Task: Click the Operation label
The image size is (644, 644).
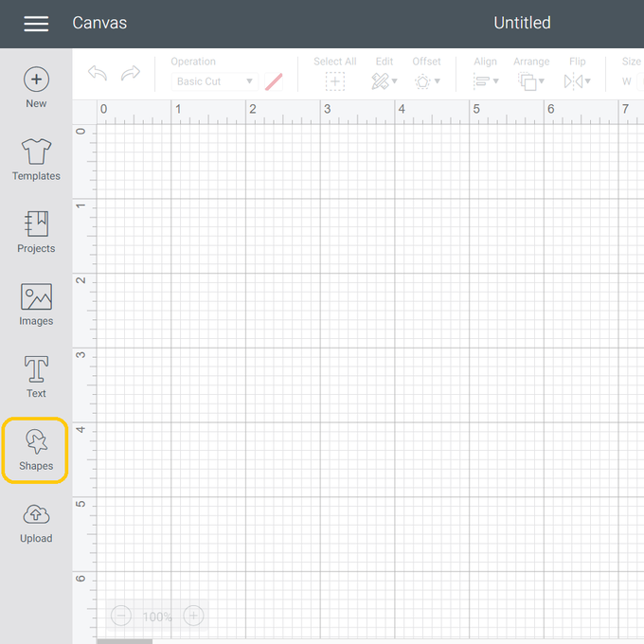Action: (x=193, y=62)
